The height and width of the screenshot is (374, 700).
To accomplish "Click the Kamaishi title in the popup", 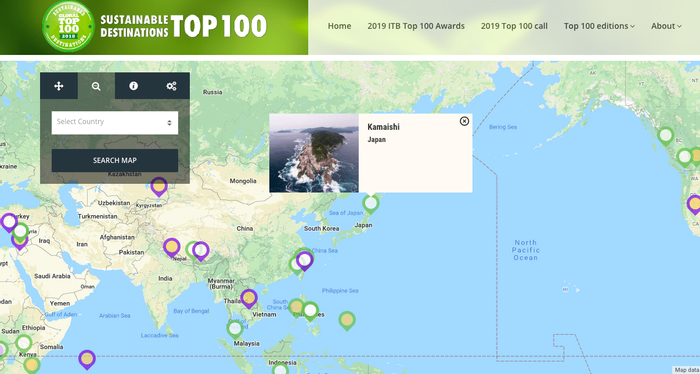I will pos(383,127).
